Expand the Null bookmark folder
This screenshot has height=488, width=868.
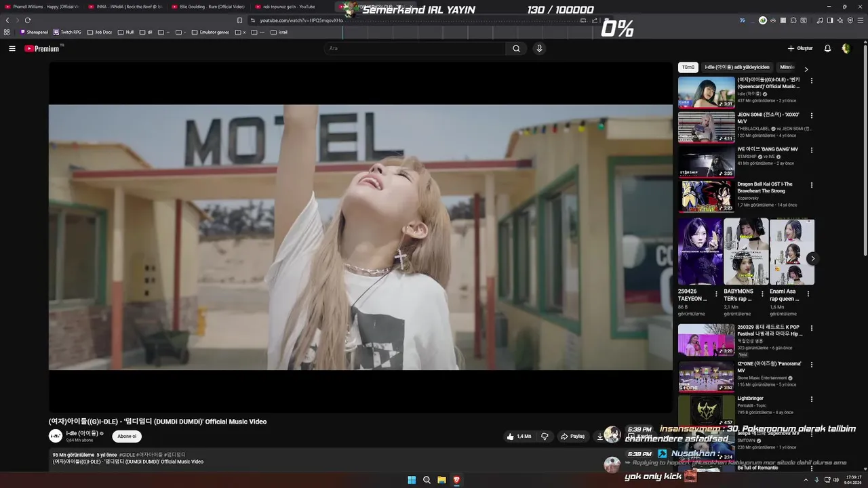(x=125, y=32)
